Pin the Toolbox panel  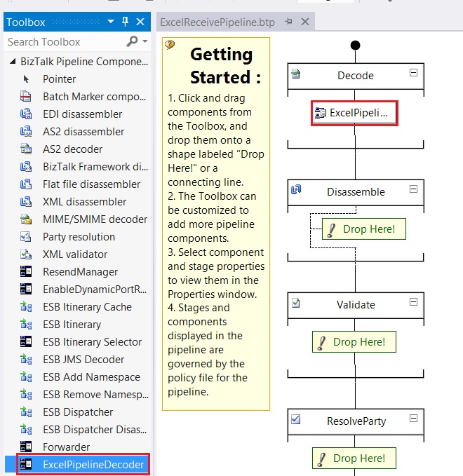pyautogui.click(x=125, y=22)
